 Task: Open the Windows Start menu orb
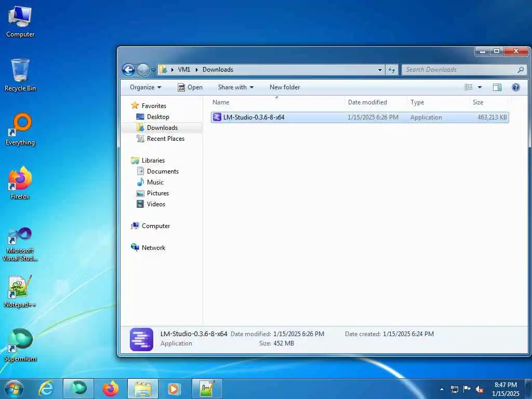pos(14,389)
